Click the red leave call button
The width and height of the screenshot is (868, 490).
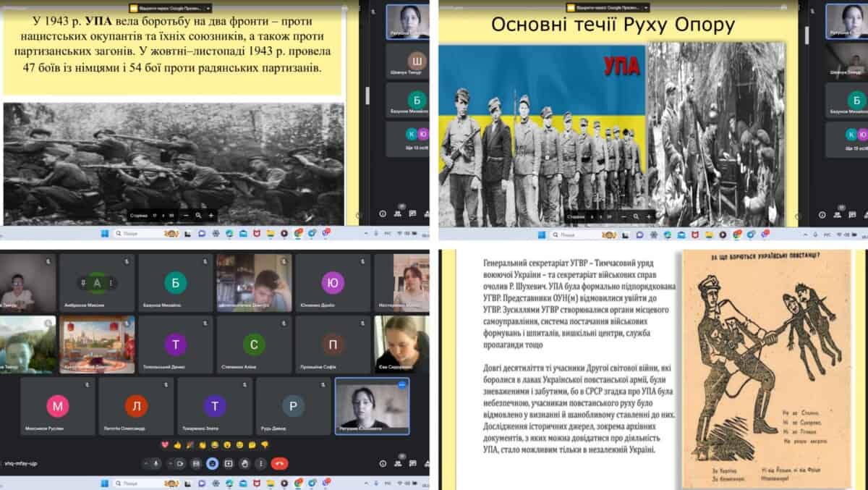[x=280, y=463]
